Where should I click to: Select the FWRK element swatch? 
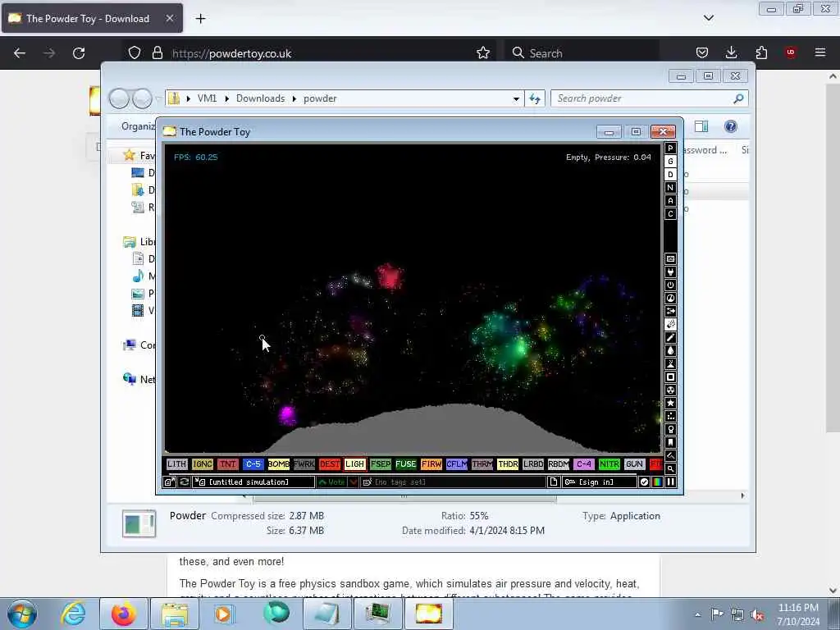point(304,464)
